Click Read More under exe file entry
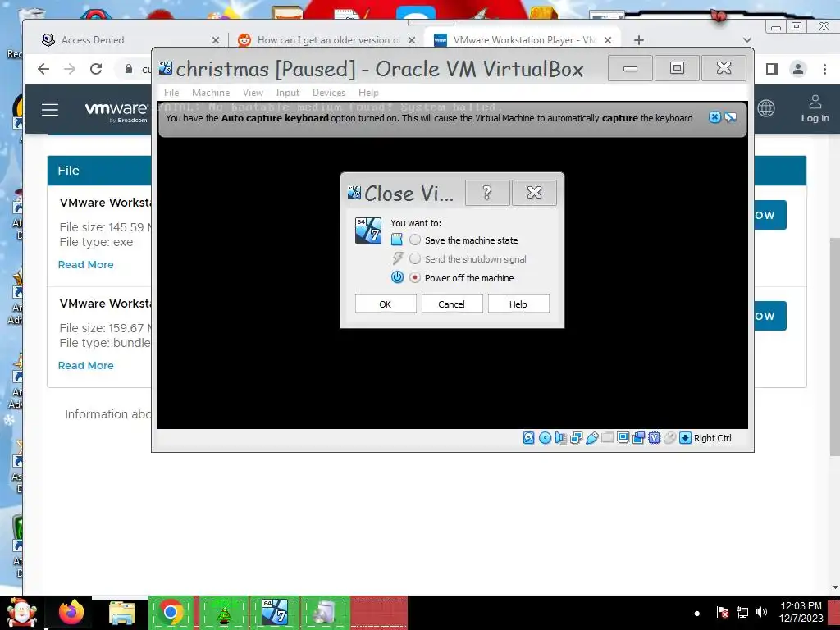The height and width of the screenshot is (630, 840). tap(85, 265)
